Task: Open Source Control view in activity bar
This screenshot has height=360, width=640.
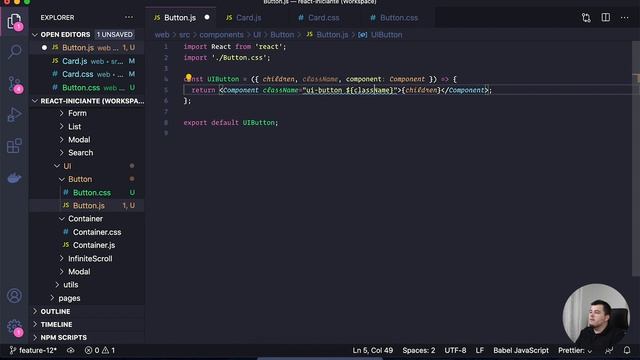Action: 14,84
